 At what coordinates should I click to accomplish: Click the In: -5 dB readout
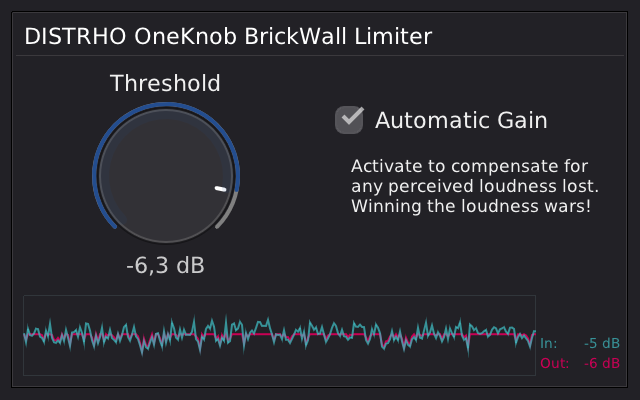point(580,343)
